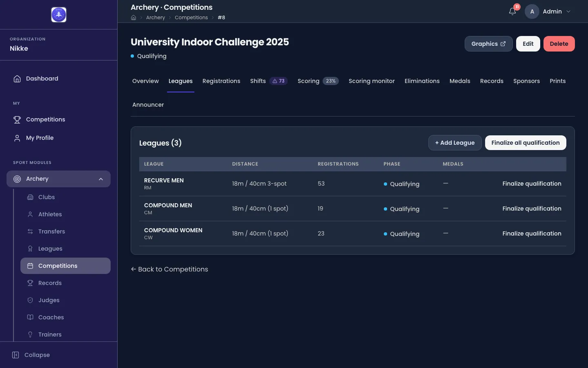The image size is (588, 368).
Task: Select the Announcer tab
Action: [148, 105]
